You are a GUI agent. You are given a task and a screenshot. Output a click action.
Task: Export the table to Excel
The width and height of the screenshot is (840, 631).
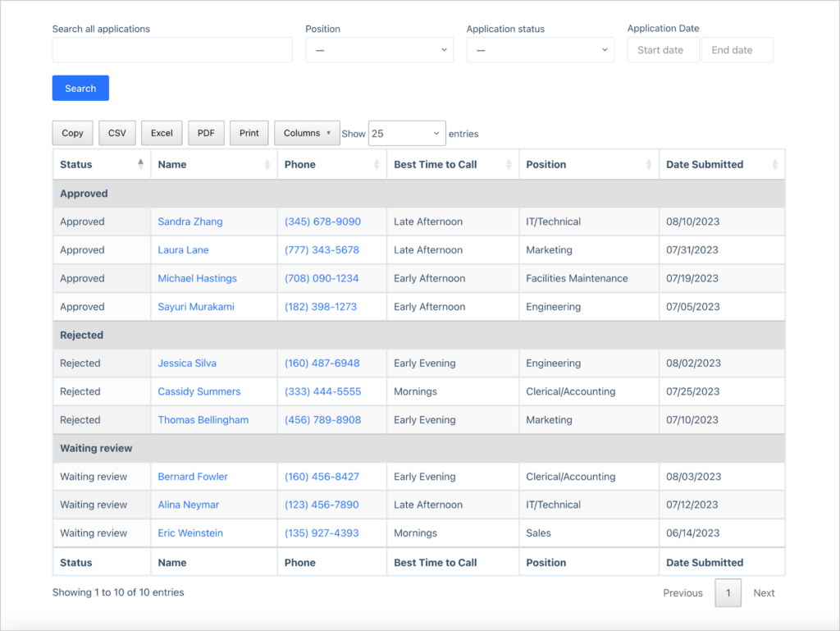tap(161, 133)
